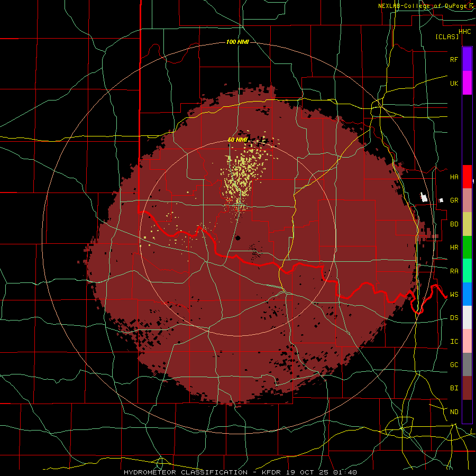Pick the dark green HR legend swatch
The image size is (476, 476).
(x=467, y=248)
